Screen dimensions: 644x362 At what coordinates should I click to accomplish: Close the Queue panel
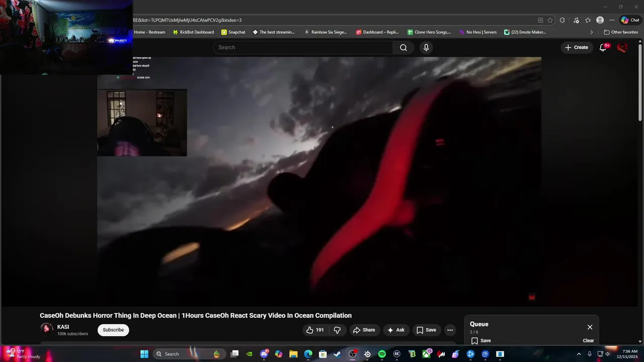pos(590,327)
